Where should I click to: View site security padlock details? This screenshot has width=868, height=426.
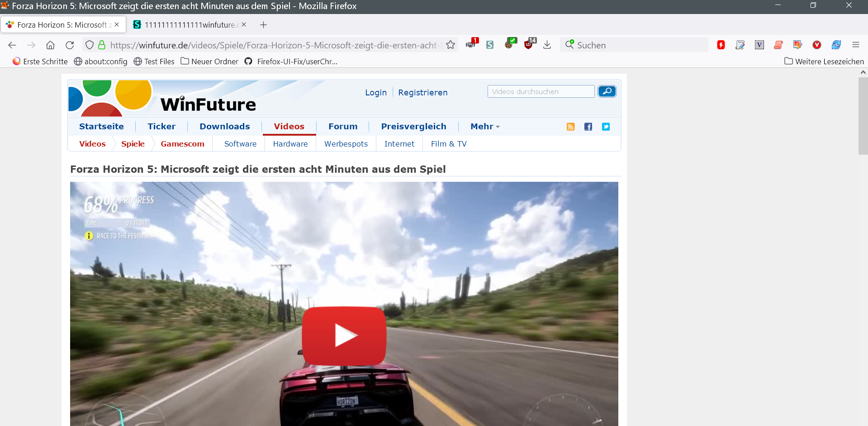(x=102, y=45)
